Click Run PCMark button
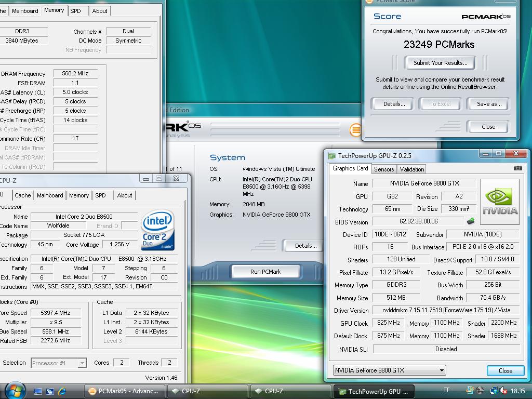This screenshot has width=532, height=399. pos(265,272)
